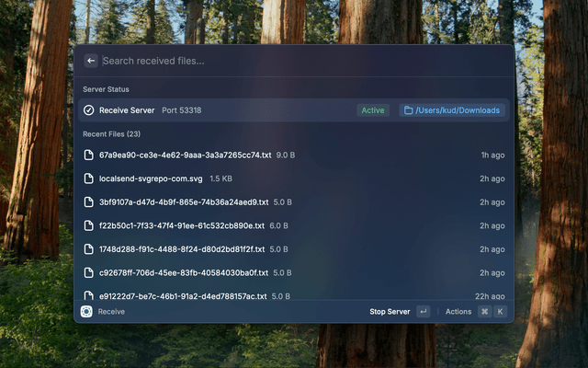The width and height of the screenshot is (588, 368).
Task: Click file icon for 3bf9107a txt file
Action: tap(89, 202)
